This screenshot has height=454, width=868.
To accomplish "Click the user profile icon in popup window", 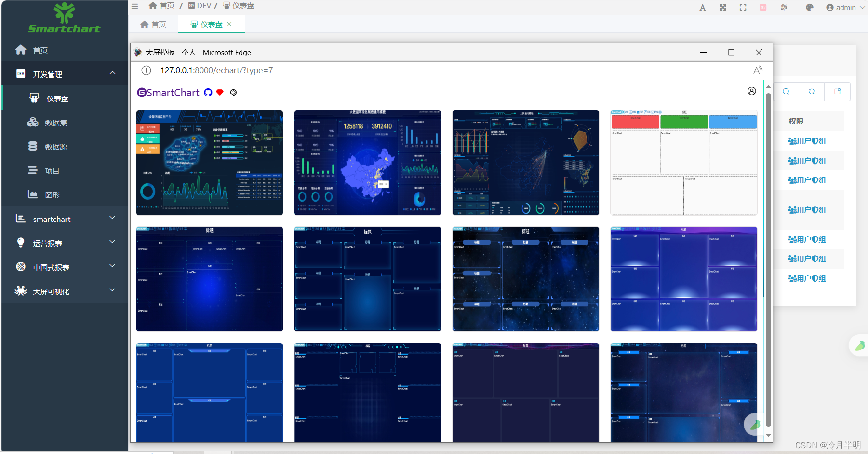I will 752,91.
